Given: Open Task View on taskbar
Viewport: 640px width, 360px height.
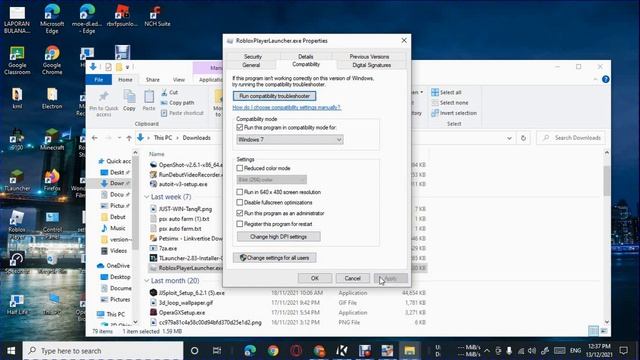Looking at the screenshot, I should [217, 351].
